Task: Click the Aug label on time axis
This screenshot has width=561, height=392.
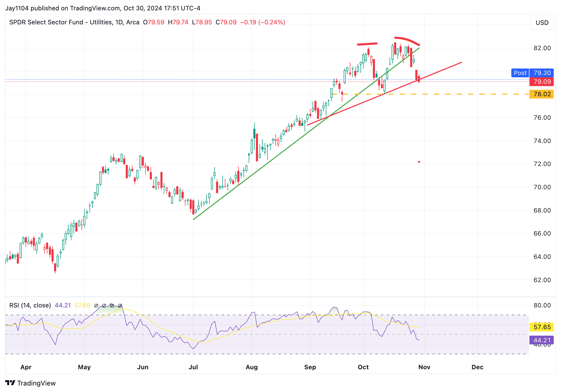Action: point(252,367)
